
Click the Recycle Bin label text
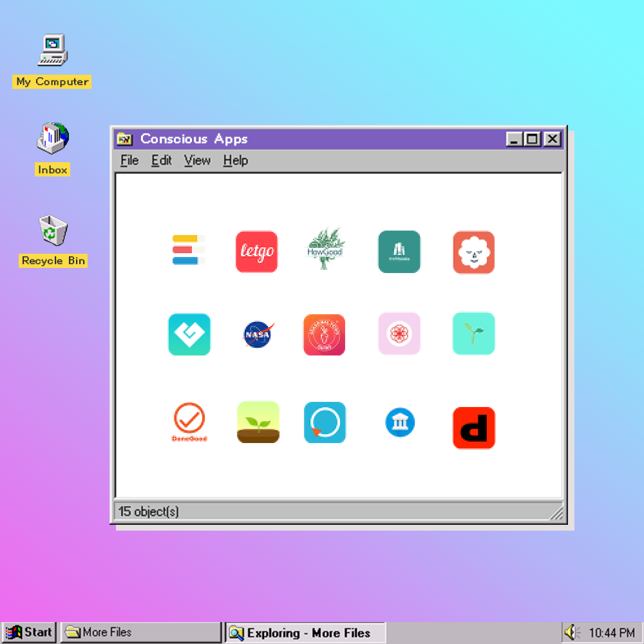[53, 261]
